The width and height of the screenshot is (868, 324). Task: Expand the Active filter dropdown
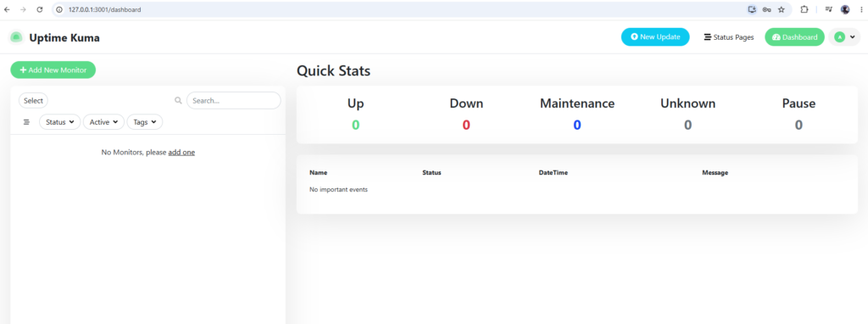click(x=103, y=122)
